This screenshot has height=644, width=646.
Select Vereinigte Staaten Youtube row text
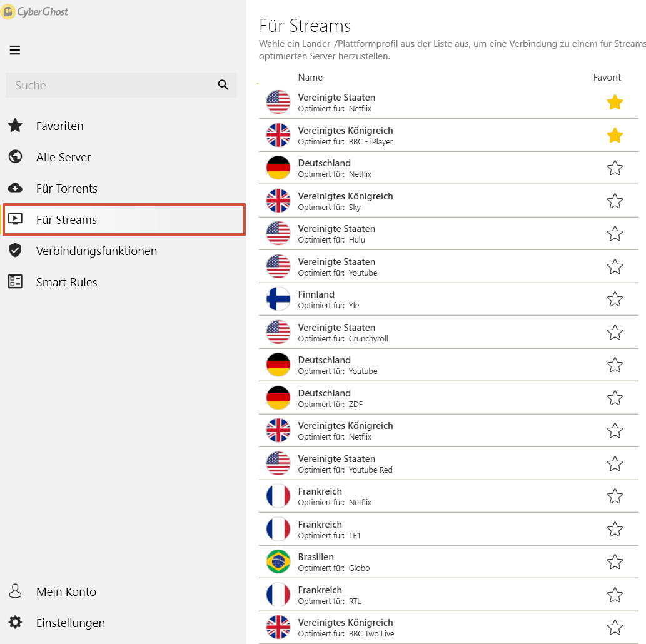point(338,267)
